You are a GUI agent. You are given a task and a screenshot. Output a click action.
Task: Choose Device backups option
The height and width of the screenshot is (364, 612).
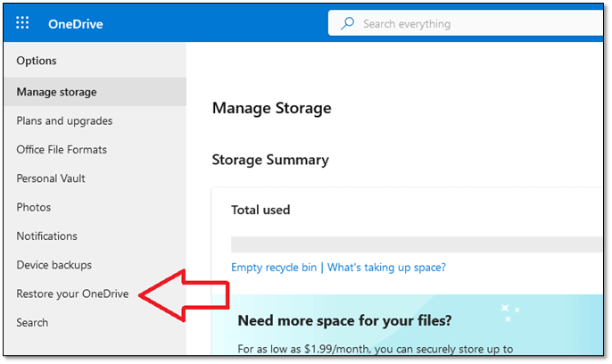54,265
